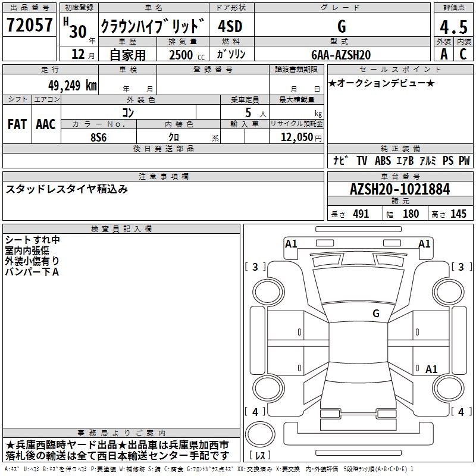Click the width value 180

point(411,214)
